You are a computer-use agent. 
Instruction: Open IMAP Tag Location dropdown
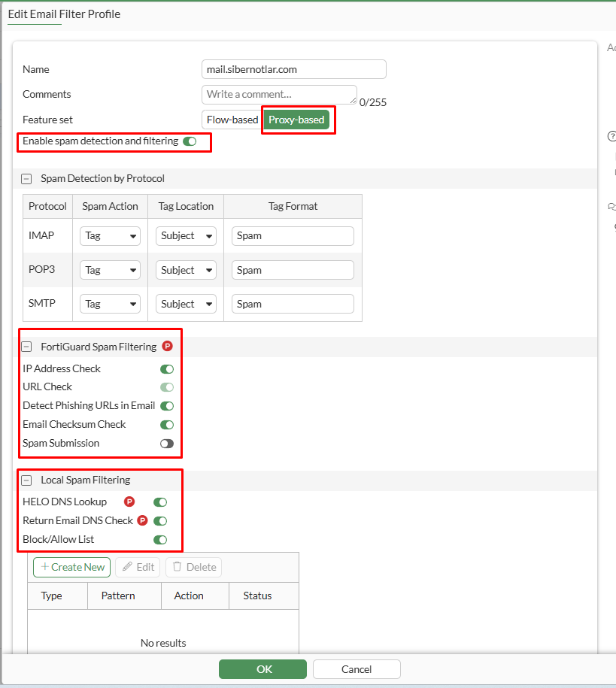(x=187, y=236)
